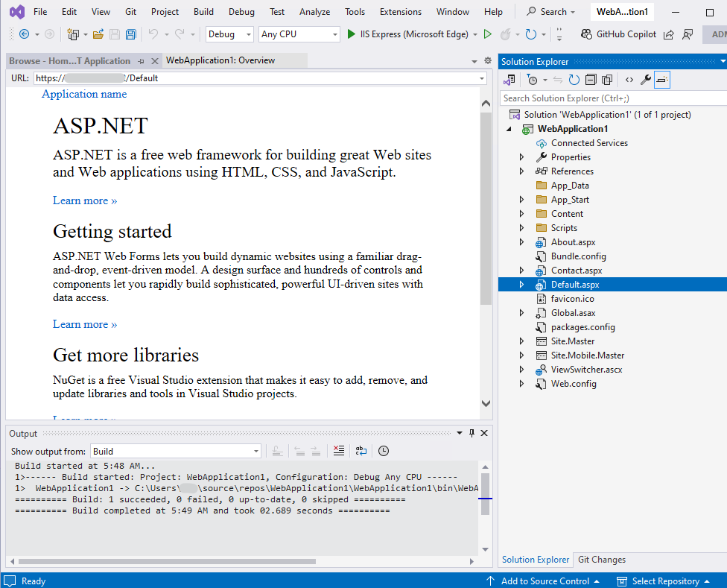Click Learn more link under ASP.NET

pyautogui.click(x=85, y=200)
